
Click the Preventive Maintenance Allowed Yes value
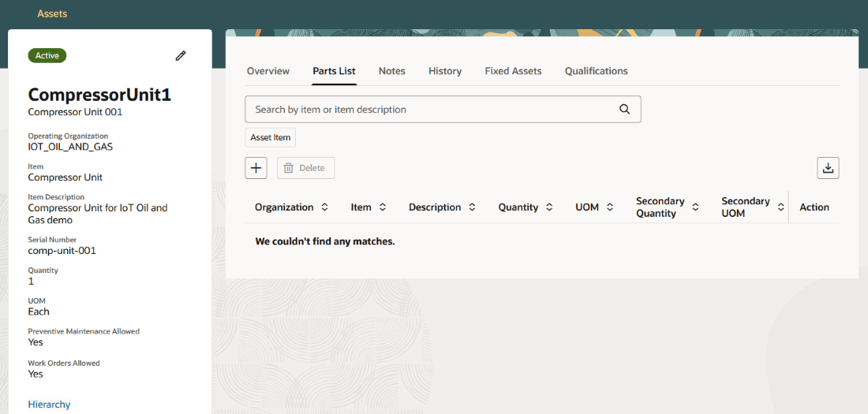coord(36,342)
